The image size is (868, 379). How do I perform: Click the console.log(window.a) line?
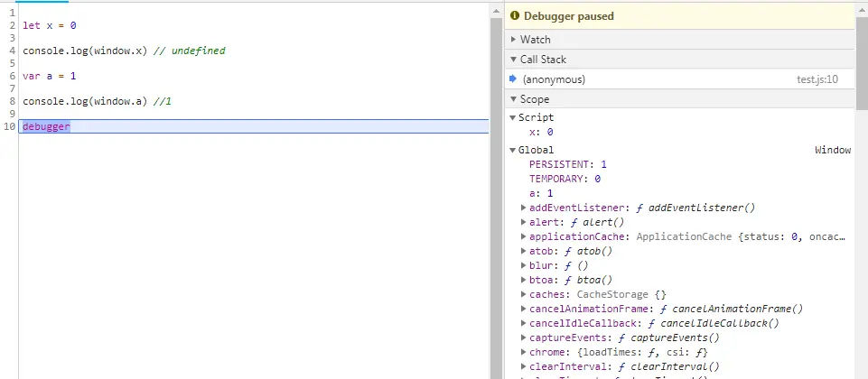pos(98,101)
